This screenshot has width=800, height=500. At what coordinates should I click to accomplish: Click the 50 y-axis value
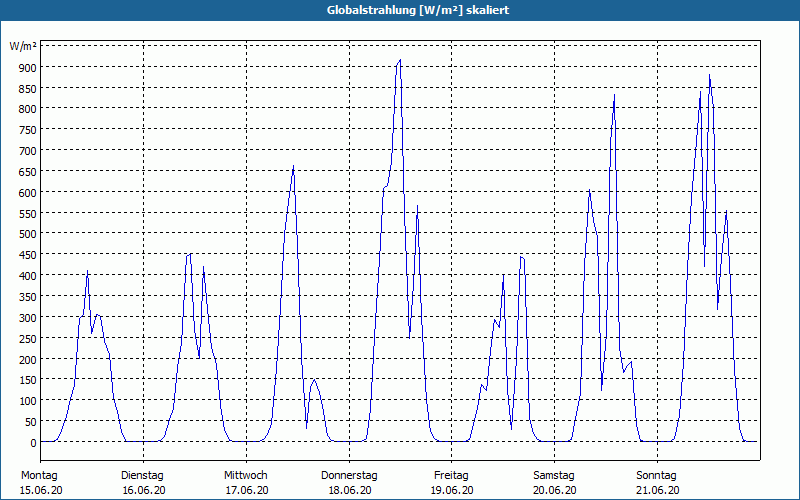31,422
